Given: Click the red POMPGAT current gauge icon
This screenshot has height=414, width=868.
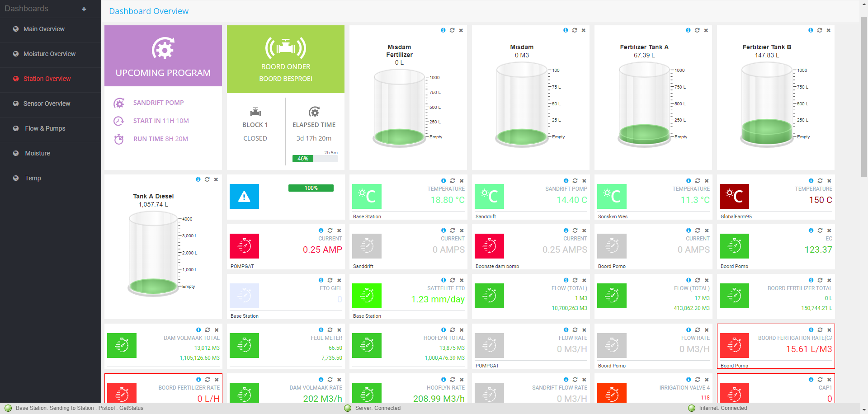Looking at the screenshot, I should pyautogui.click(x=244, y=246).
